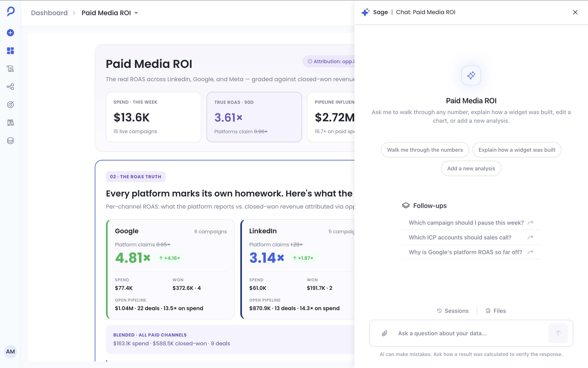The height and width of the screenshot is (368, 588).
Task: Click arrow next to Google's platform ROAS follow-up
Action: coord(530,252)
